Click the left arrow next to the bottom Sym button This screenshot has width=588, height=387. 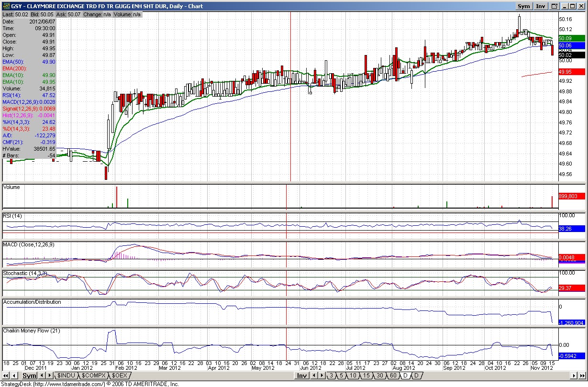[x=42, y=376]
